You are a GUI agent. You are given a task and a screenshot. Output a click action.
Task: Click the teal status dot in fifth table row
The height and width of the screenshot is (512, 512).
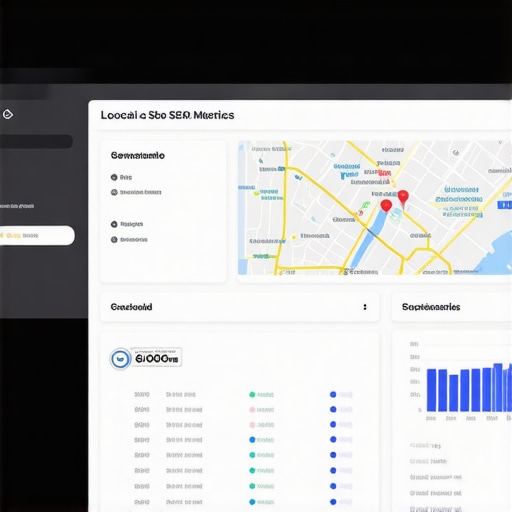click(252, 455)
